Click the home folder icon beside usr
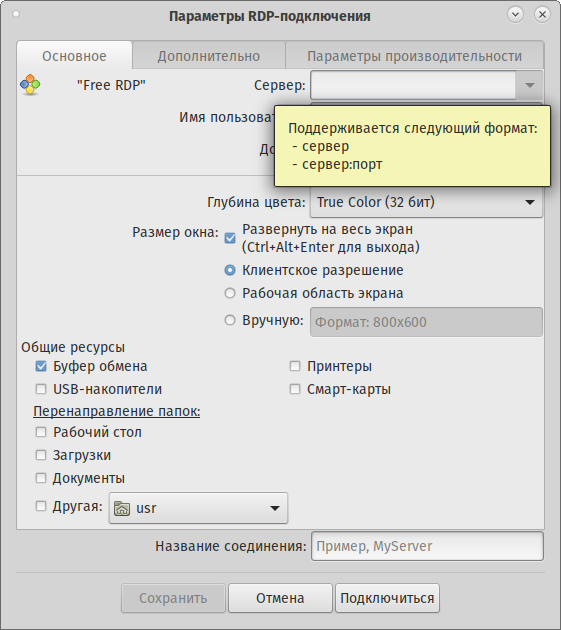The height and width of the screenshot is (630, 561). [122, 508]
